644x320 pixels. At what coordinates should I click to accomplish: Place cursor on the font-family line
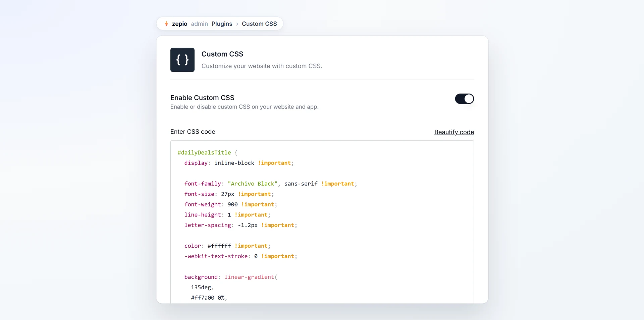coord(270,184)
